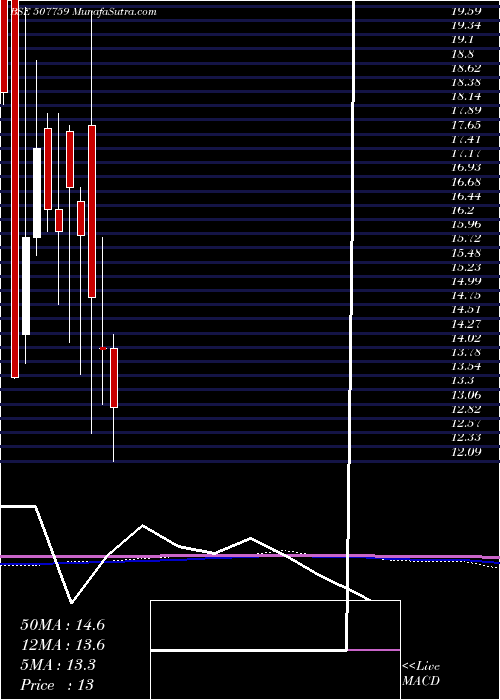500x700 pixels.
Task: Click the 14.27 price axis label
Action: (x=466, y=324)
